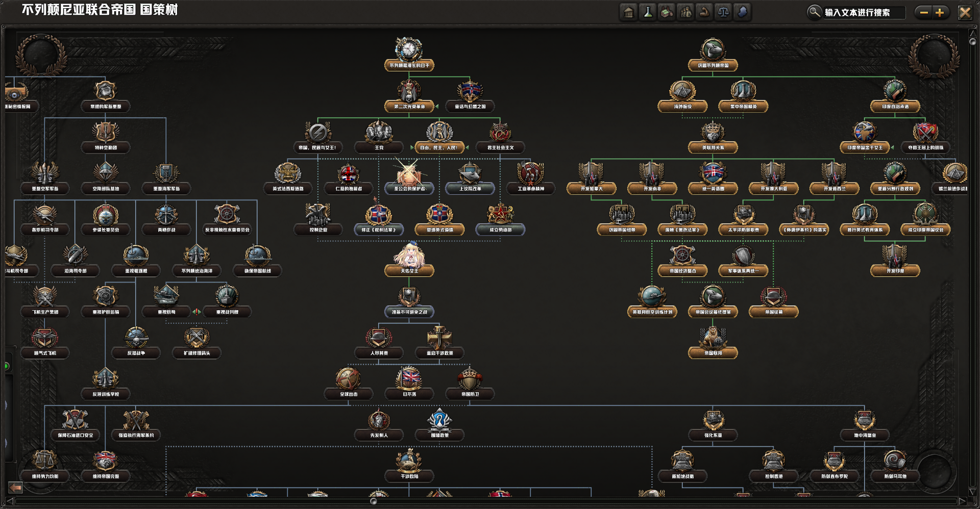
Task: Click the 自由，民主，人民! focus label
Action: click(439, 148)
